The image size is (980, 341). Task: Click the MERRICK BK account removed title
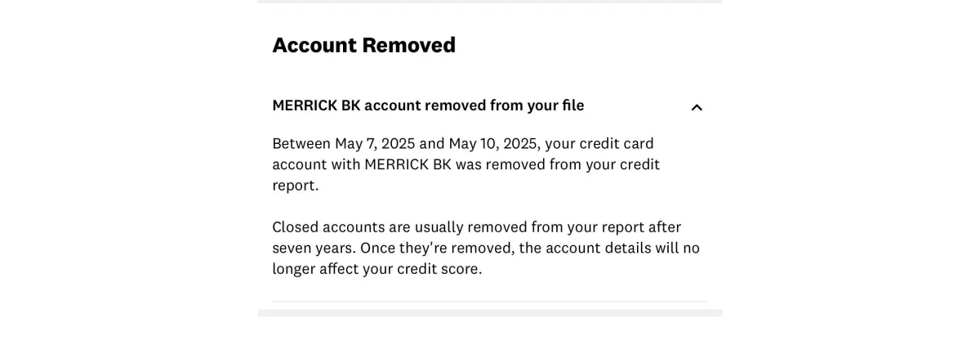coord(428,105)
